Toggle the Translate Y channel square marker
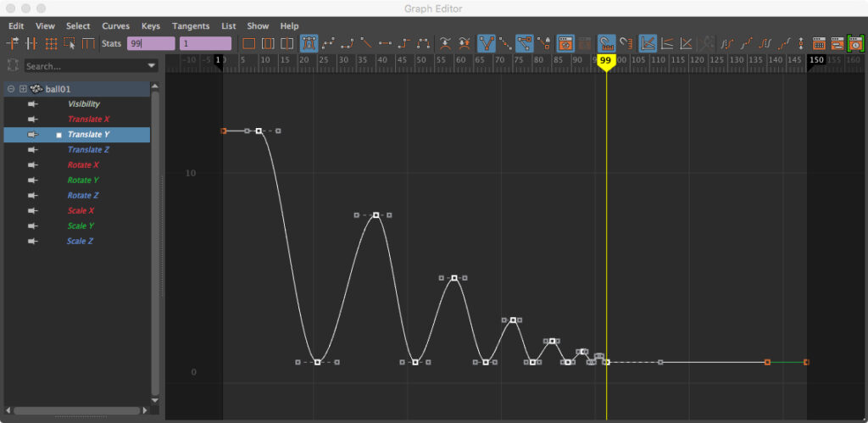This screenshot has height=423, width=868. (x=58, y=135)
